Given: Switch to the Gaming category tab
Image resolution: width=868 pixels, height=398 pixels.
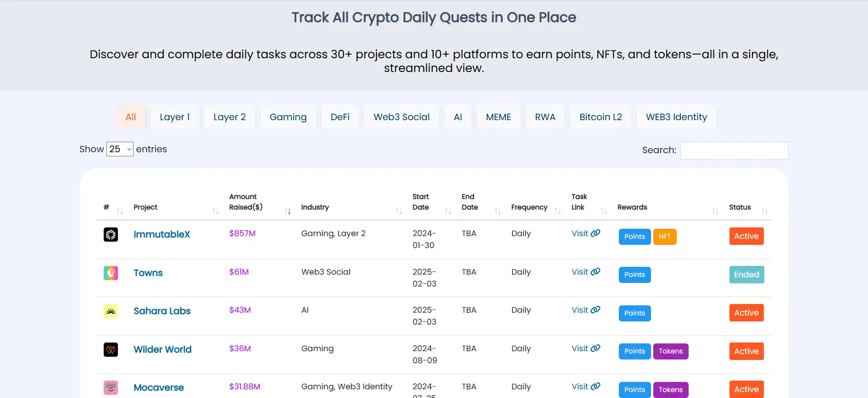Looking at the screenshot, I should tap(288, 117).
